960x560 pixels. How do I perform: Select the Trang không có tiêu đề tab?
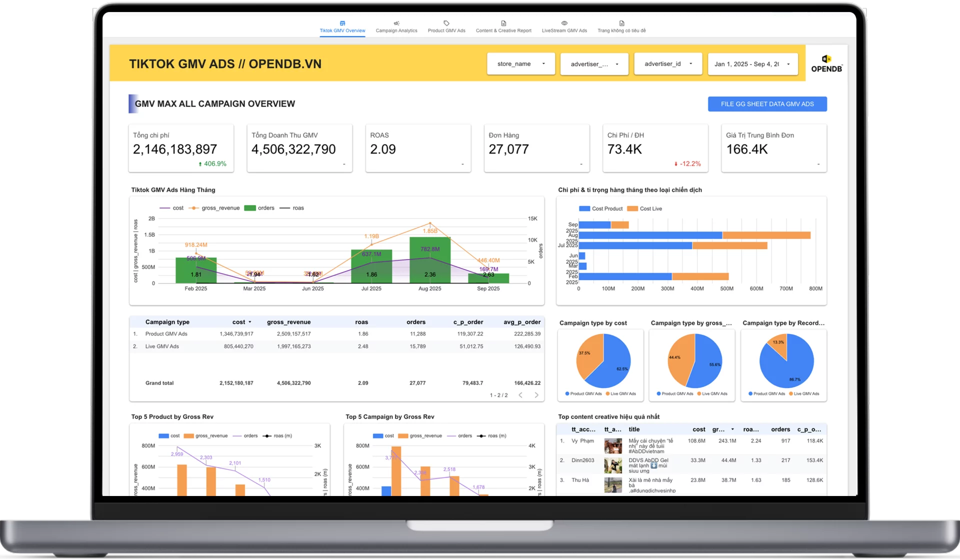click(x=621, y=27)
